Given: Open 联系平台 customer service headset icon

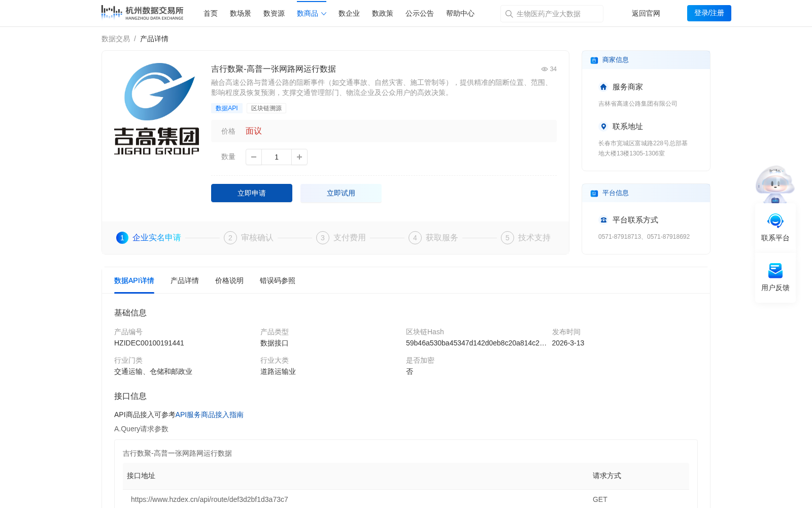Looking at the screenshot, I should click(775, 221).
